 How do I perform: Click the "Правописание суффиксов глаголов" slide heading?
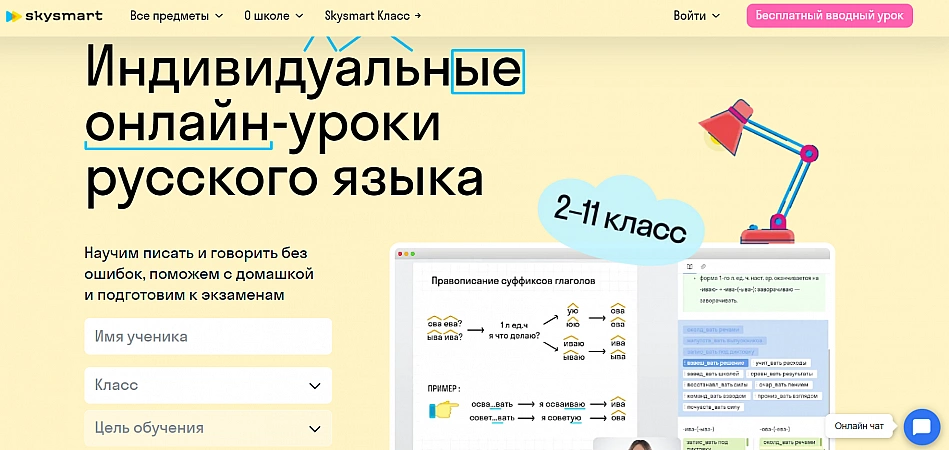[x=512, y=282]
